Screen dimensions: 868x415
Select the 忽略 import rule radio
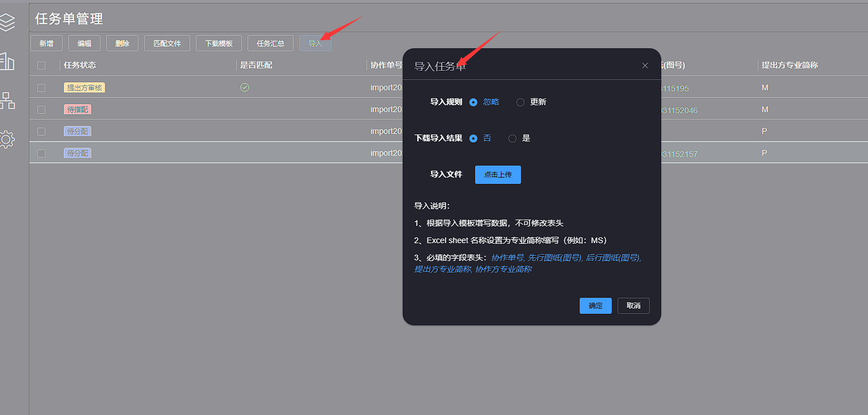pyautogui.click(x=473, y=102)
